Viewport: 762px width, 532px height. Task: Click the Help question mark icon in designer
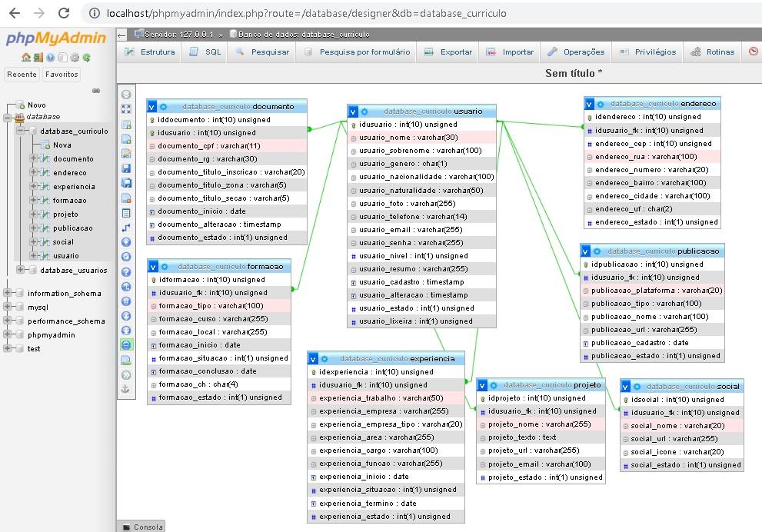tap(126, 271)
